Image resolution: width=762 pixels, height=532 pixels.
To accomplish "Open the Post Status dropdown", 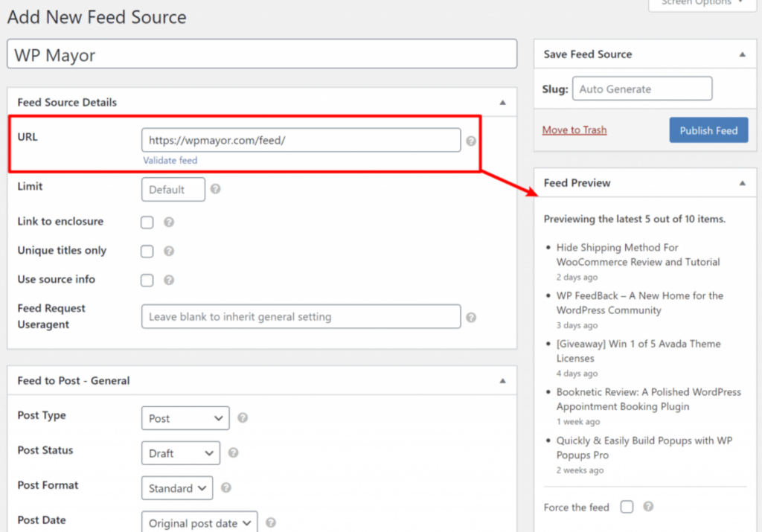I will pyautogui.click(x=180, y=451).
